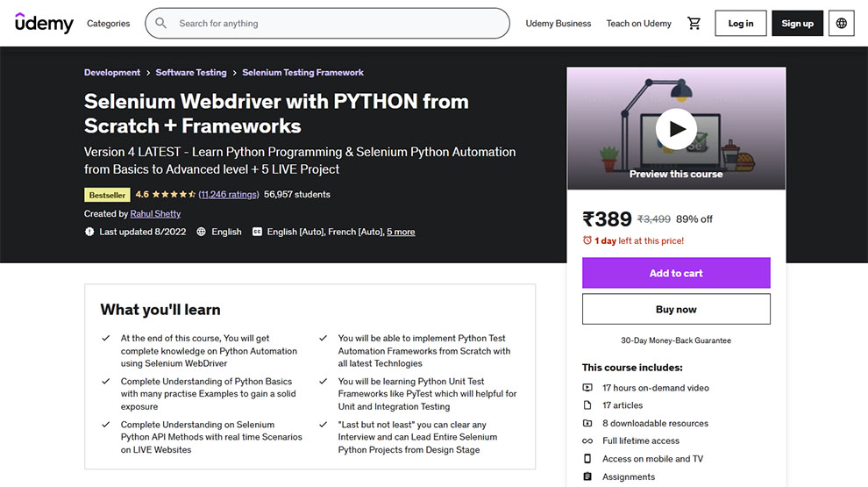Click Buy now button
The image size is (868, 487).
click(676, 309)
